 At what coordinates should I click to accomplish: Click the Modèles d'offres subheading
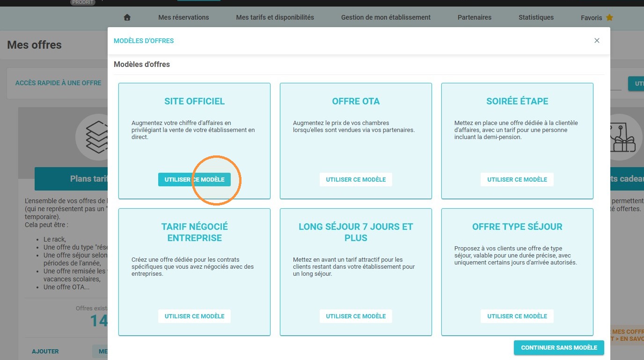click(142, 65)
